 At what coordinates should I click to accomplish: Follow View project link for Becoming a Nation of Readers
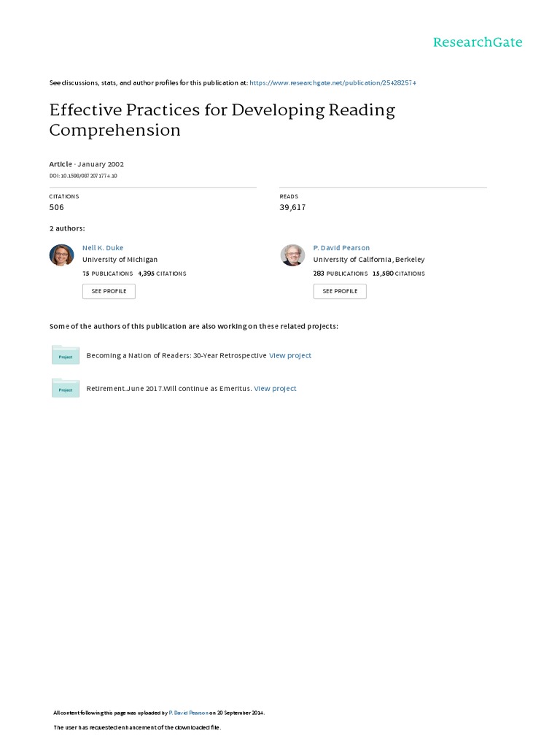click(289, 355)
